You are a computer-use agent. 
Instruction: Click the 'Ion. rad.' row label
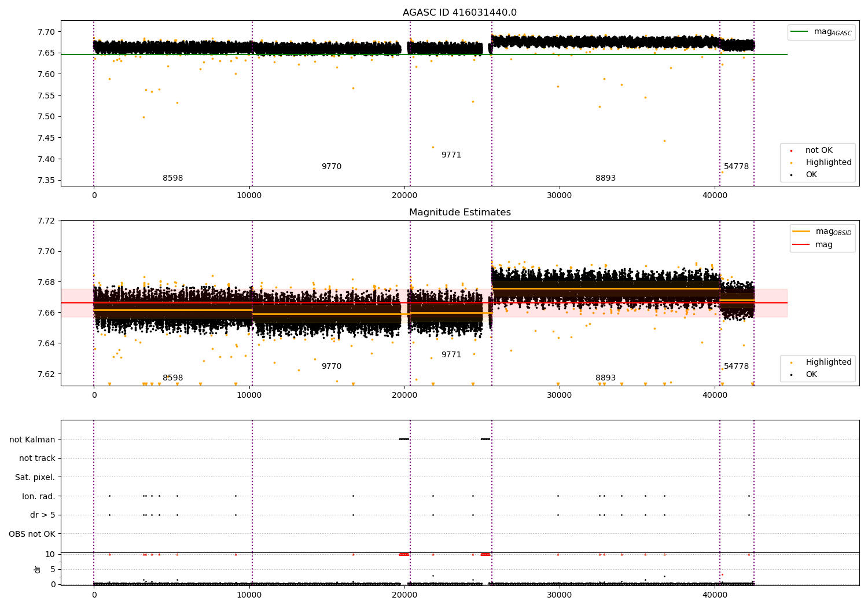[x=39, y=496]
